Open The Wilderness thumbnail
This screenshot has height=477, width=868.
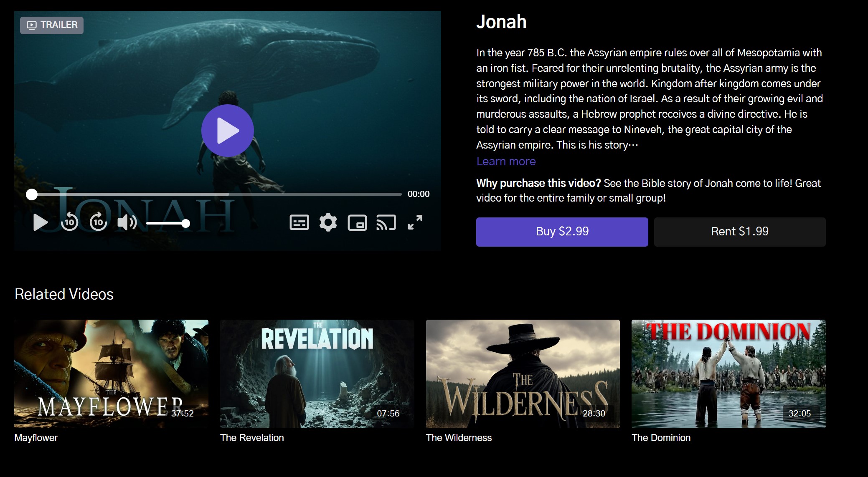(x=523, y=374)
